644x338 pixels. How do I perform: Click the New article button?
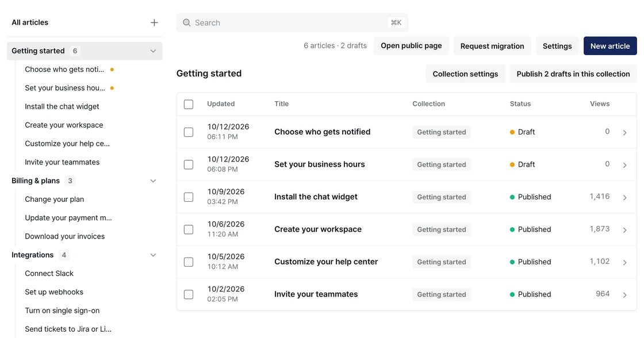pyautogui.click(x=610, y=46)
